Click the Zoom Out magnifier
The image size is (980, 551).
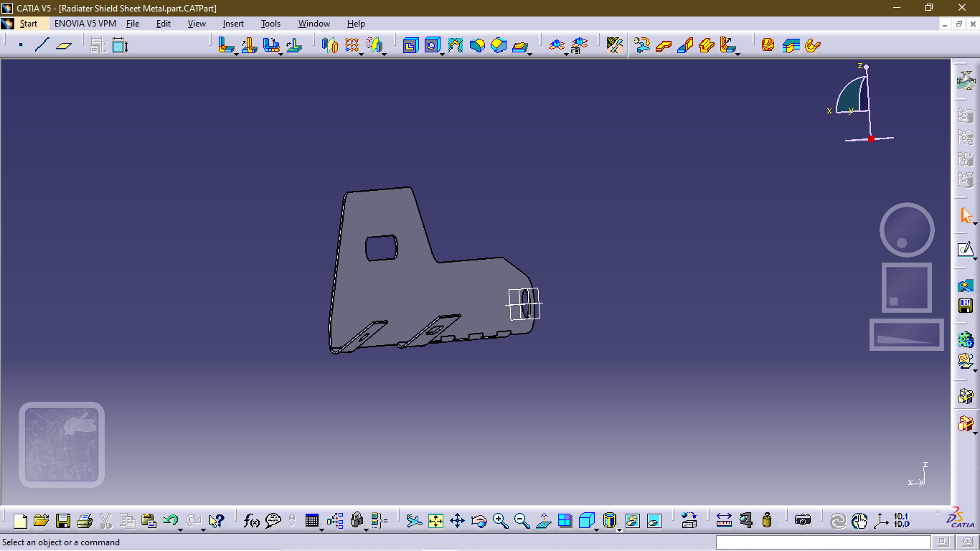522,521
